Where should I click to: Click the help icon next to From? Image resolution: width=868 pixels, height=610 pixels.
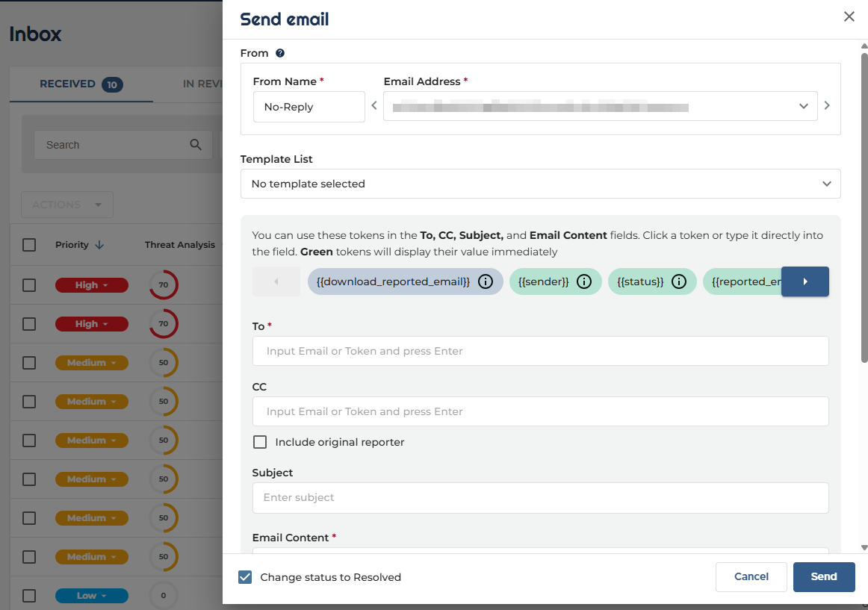(x=280, y=53)
